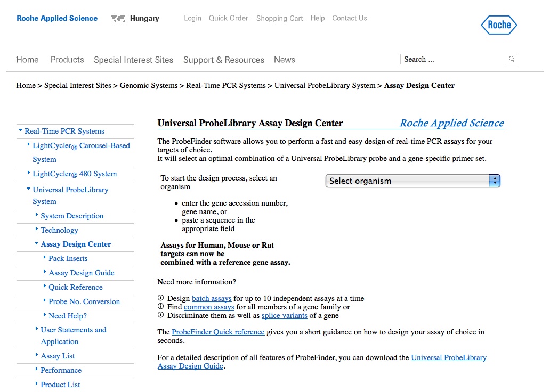Click the search magnifier icon
Viewport: 550px width, 392px height.
point(512,59)
